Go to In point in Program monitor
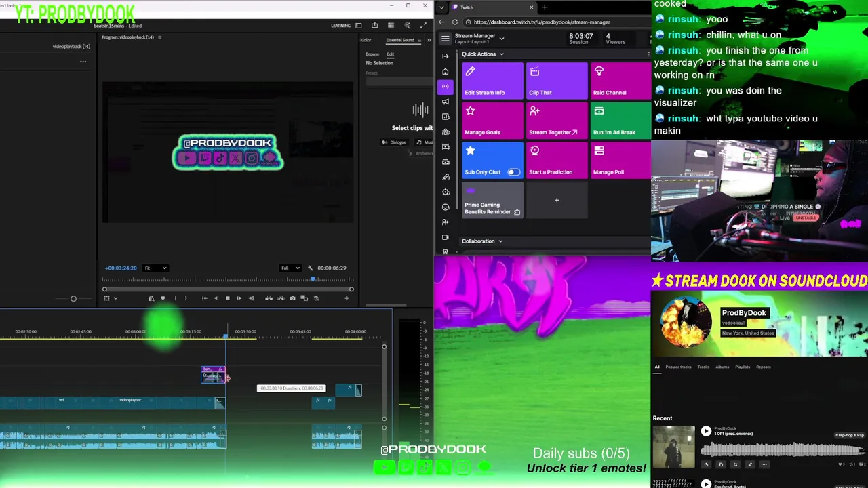This screenshot has height=488, width=868. [x=204, y=298]
